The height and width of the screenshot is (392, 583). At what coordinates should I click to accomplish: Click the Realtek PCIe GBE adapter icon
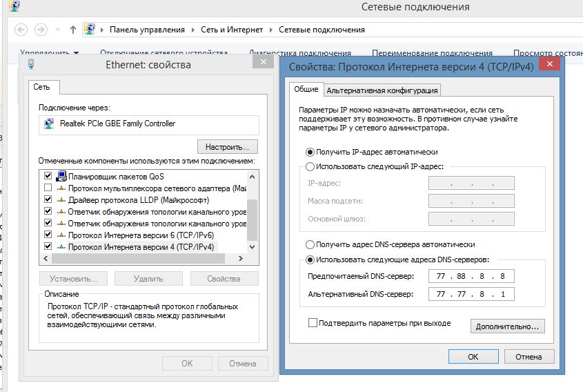tap(49, 124)
